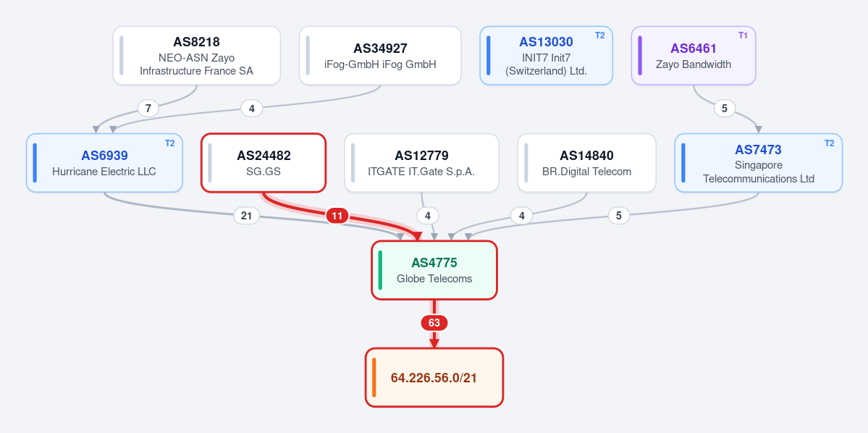Screen dimensions: 868x433
Task: Open the AS13030 INIT7 node
Action: [x=547, y=55]
